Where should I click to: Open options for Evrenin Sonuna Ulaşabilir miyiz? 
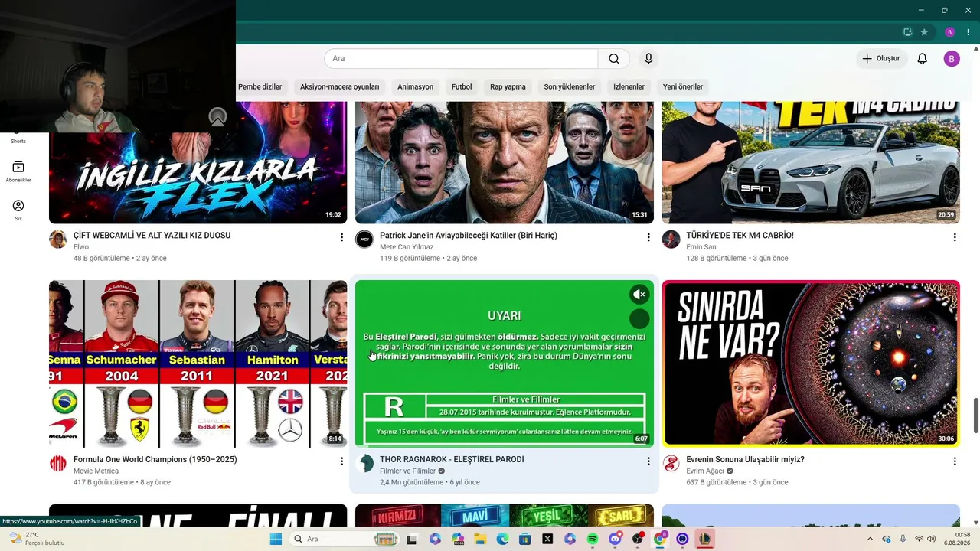955,461
